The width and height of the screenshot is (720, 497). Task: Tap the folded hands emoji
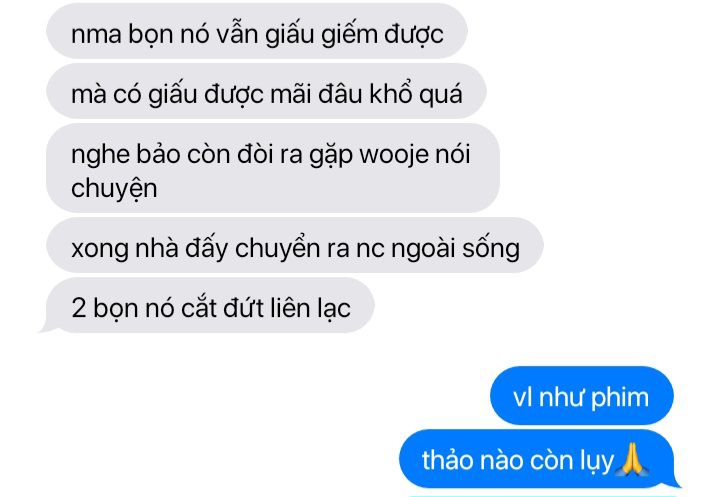[633, 459]
